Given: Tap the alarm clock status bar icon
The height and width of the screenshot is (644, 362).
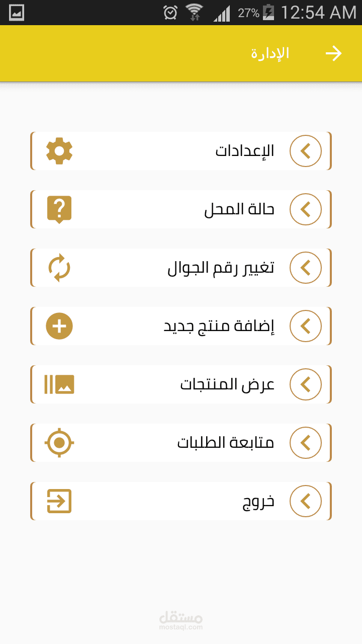Looking at the screenshot, I should point(171,13).
